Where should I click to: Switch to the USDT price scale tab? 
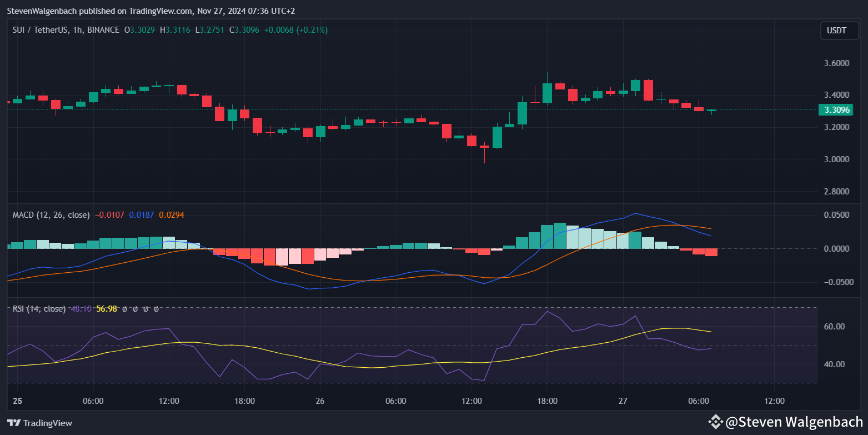tap(839, 31)
